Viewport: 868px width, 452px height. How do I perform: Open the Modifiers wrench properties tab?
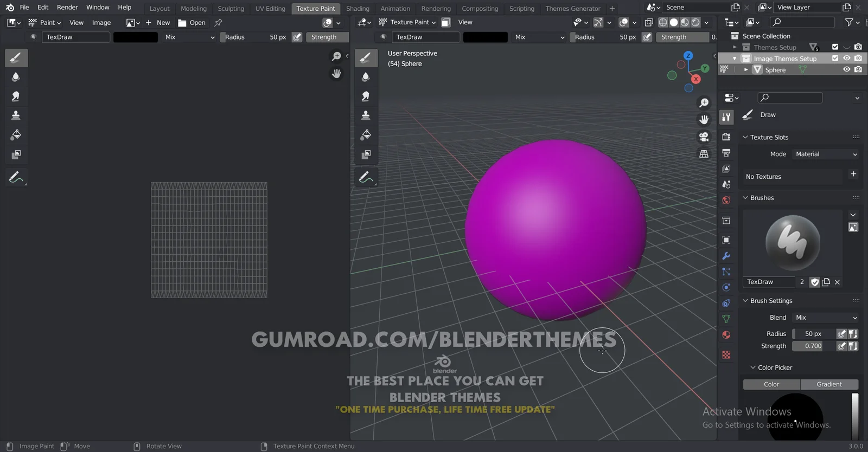coord(726,256)
